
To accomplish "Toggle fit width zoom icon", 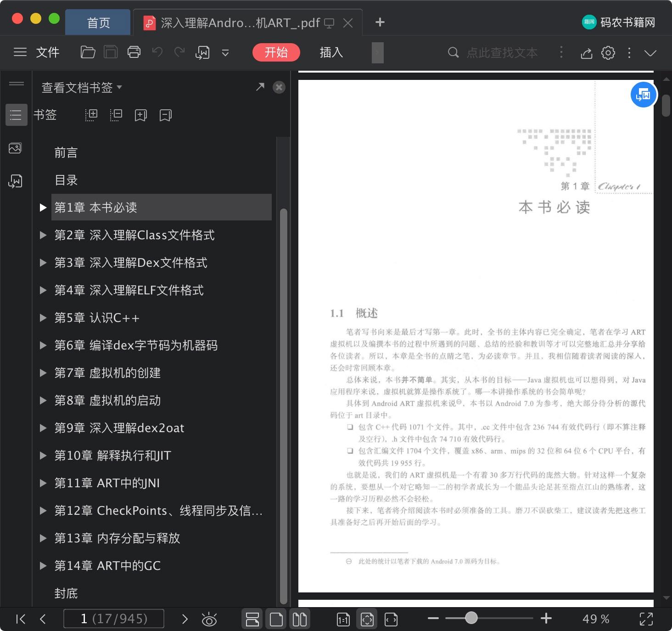I will pyautogui.click(x=391, y=620).
